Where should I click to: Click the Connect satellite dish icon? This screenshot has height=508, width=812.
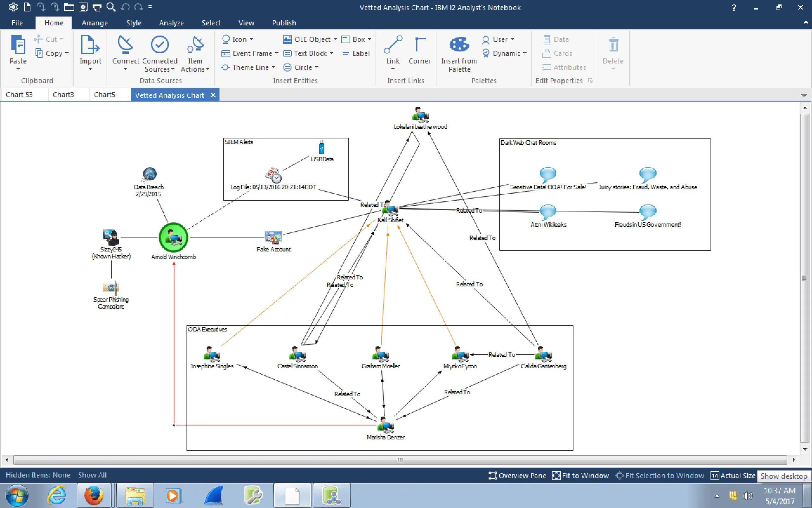(126, 45)
